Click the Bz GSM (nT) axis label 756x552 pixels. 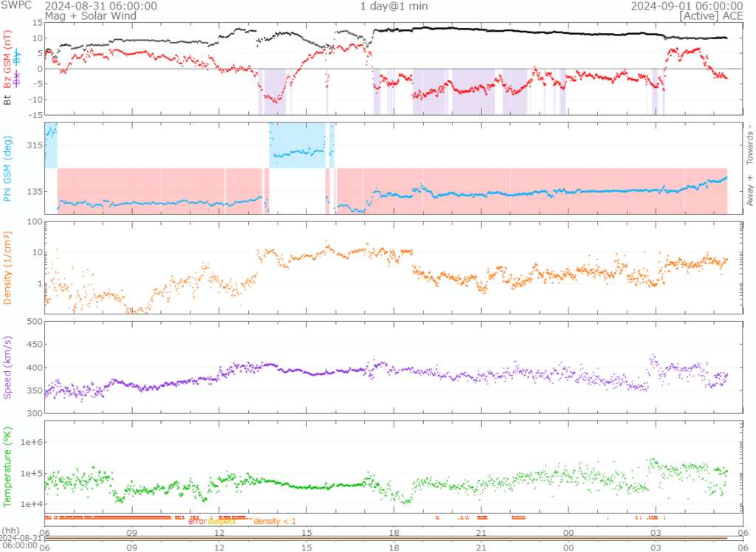pos(8,62)
